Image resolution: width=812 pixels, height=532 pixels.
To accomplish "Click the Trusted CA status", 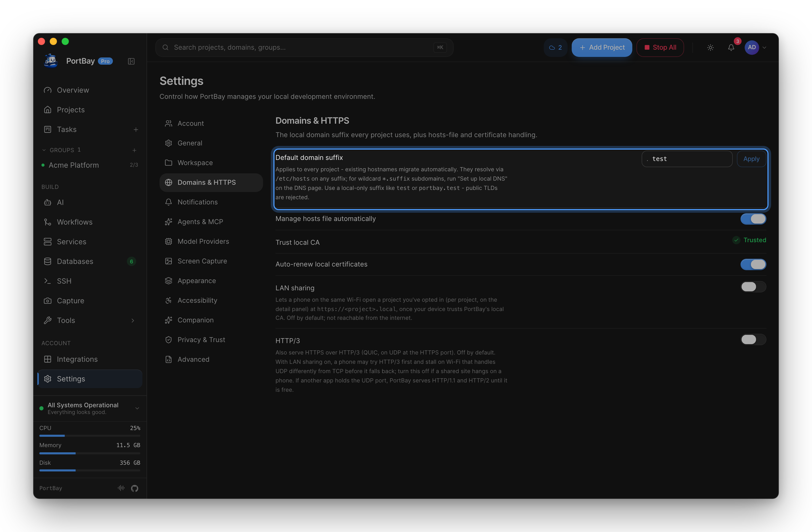I will point(749,240).
